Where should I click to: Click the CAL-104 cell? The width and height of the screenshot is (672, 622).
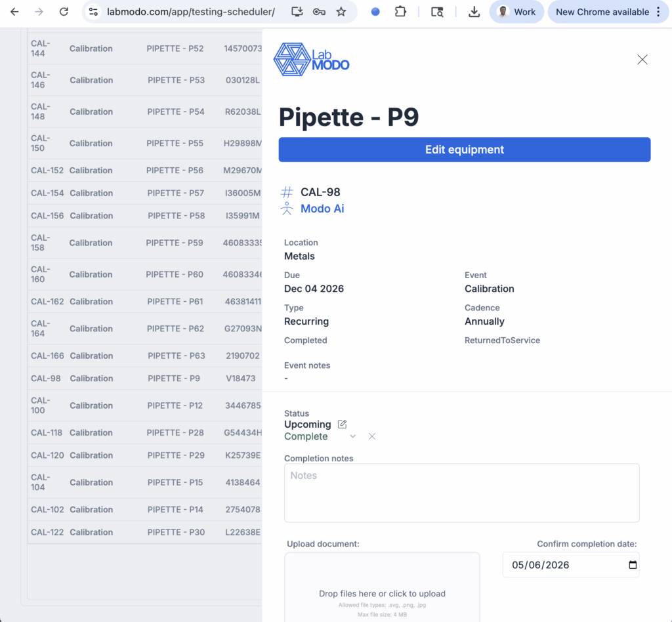(41, 482)
